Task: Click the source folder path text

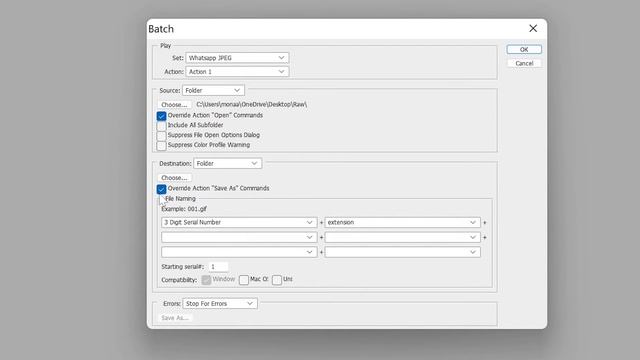Action: click(251, 104)
